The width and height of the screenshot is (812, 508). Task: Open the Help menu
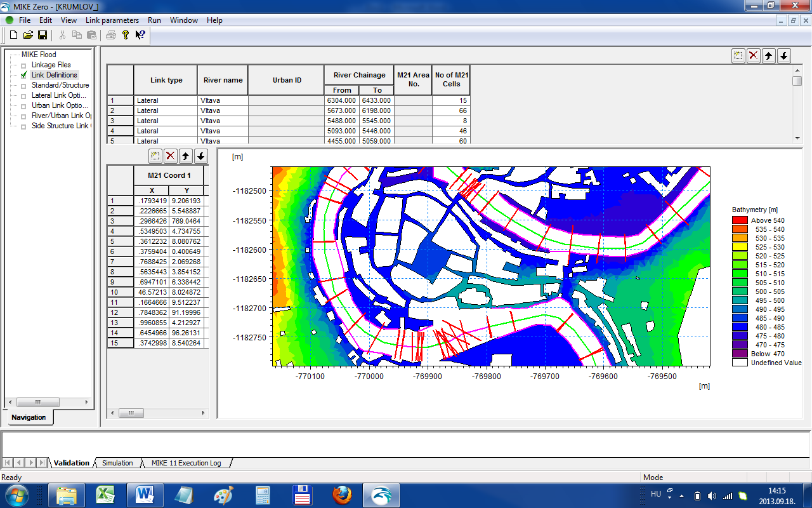click(x=214, y=20)
